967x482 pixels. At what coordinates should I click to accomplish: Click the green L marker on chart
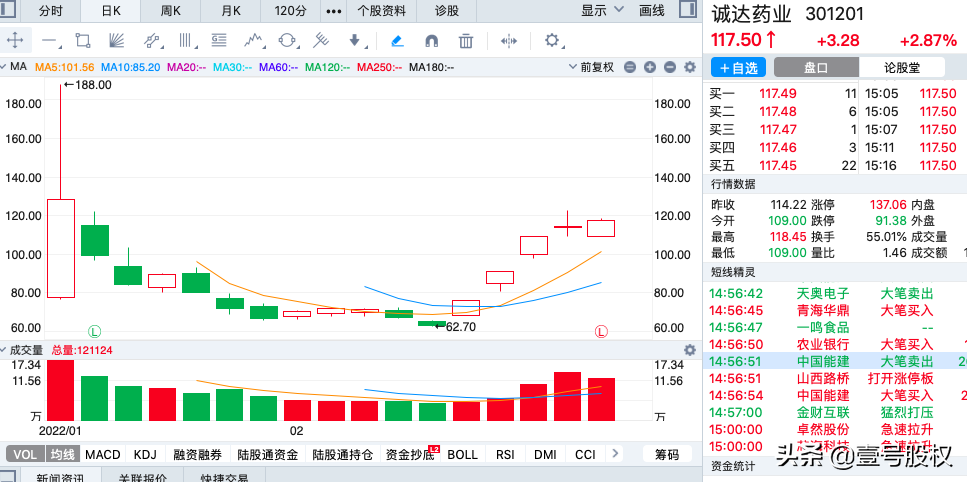(x=94, y=332)
